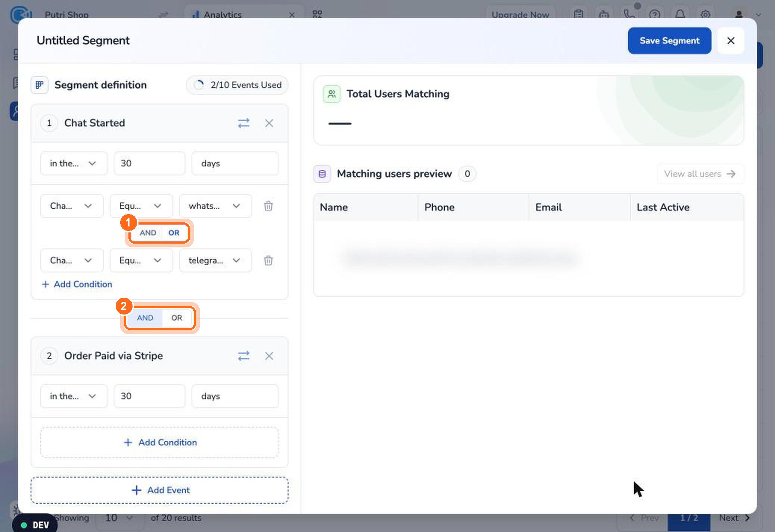Open the help icon in the top bar
Screen dimensions: 775x532
coord(655,15)
